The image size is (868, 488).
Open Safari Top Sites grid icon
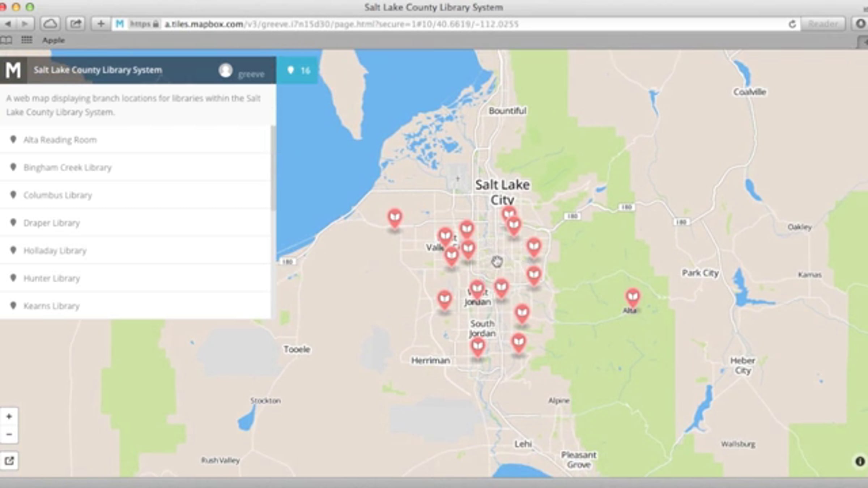click(26, 40)
